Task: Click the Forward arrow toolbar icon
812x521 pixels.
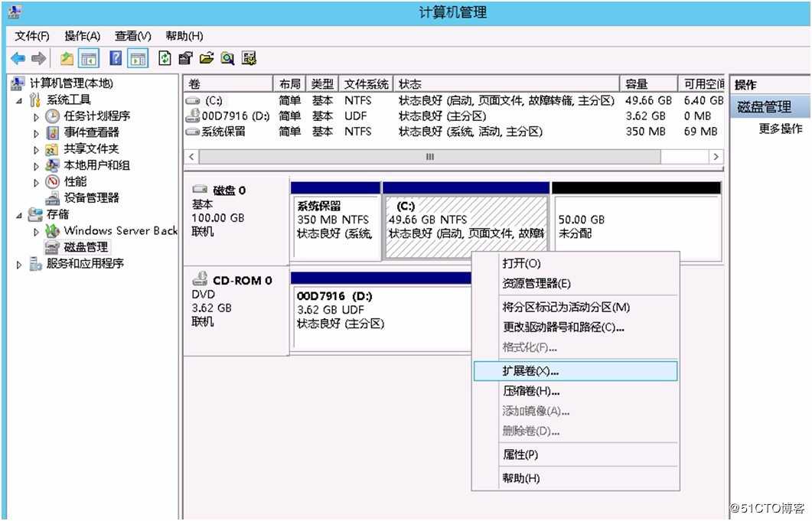Action: click(x=39, y=58)
